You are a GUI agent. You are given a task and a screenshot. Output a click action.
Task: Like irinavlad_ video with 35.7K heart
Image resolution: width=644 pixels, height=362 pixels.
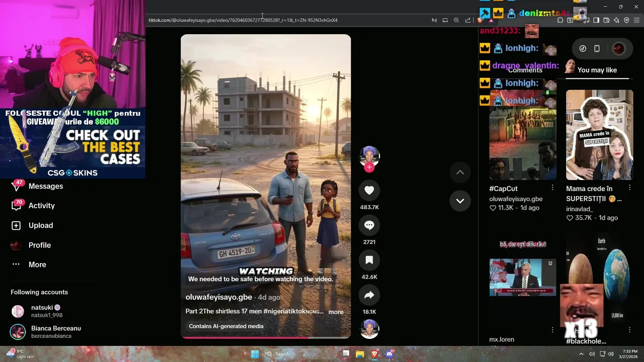click(x=570, y=218)
